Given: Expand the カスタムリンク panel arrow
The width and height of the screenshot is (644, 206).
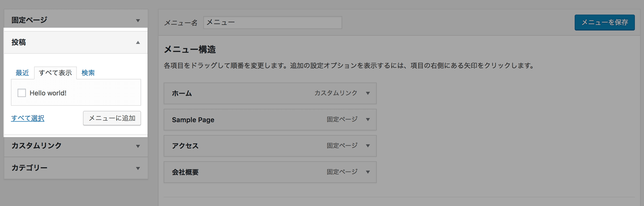Looking at the screenshot, I should point(138,146).
